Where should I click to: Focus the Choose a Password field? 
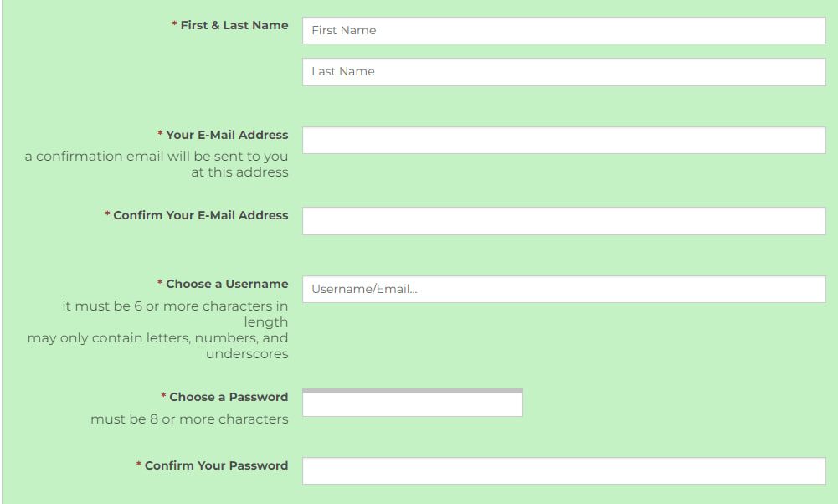coord(412,404)
